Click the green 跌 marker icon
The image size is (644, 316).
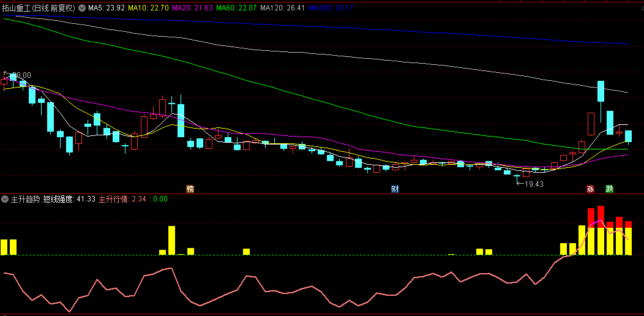click(610, 189)
